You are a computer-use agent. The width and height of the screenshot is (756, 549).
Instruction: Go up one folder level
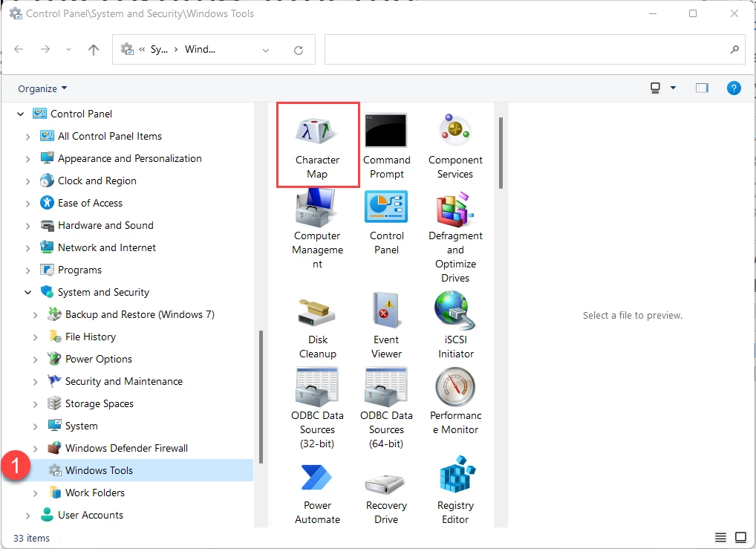pos(94,49)
